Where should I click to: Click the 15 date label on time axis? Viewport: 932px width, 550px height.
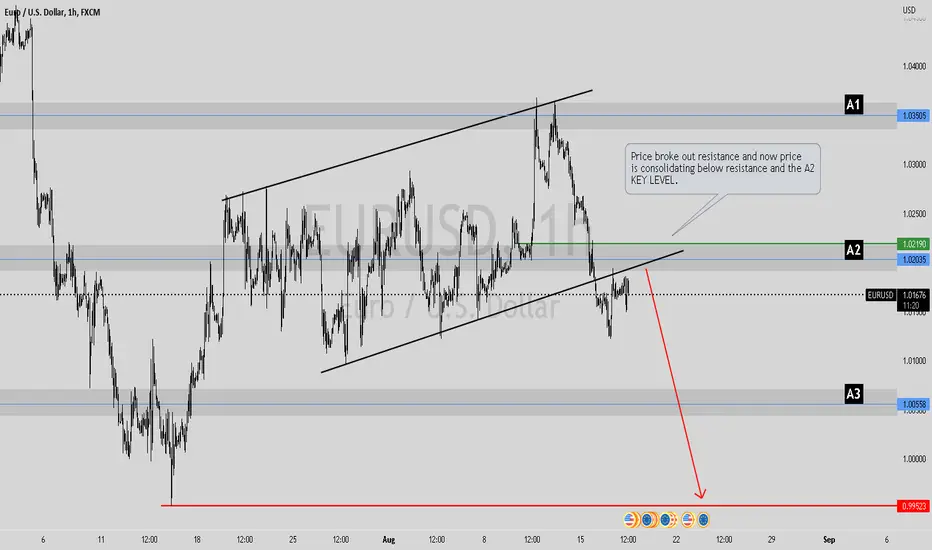click(580, 540)
